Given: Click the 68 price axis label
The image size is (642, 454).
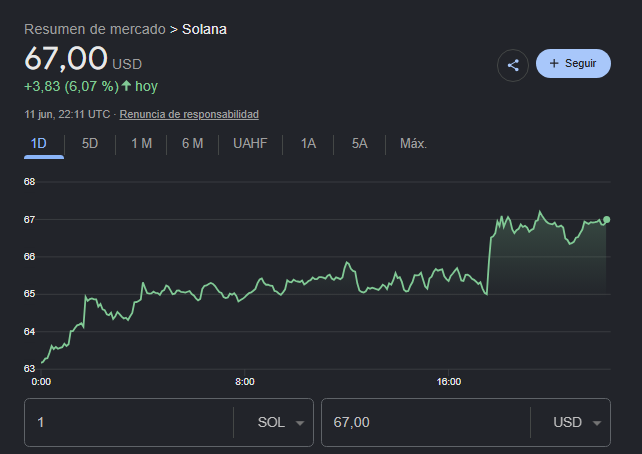Looking at the screenshot, I should pyautogui.click(x=29, y=182).
